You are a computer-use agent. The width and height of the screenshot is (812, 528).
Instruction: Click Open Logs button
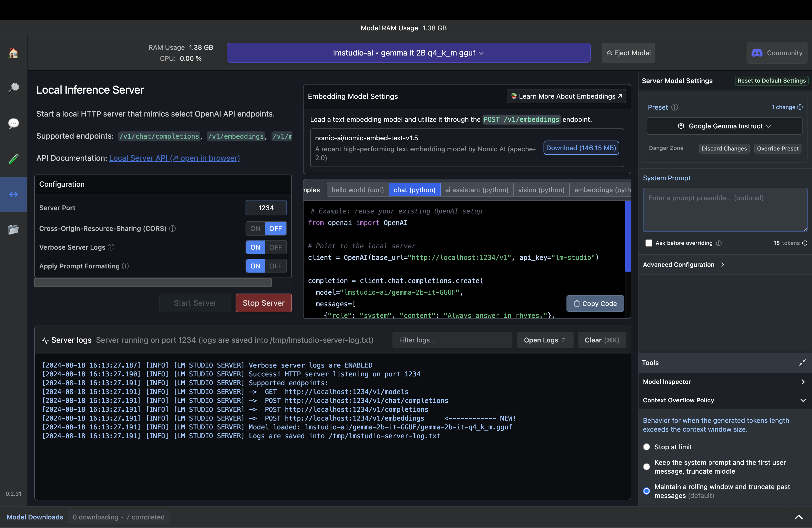545,340
